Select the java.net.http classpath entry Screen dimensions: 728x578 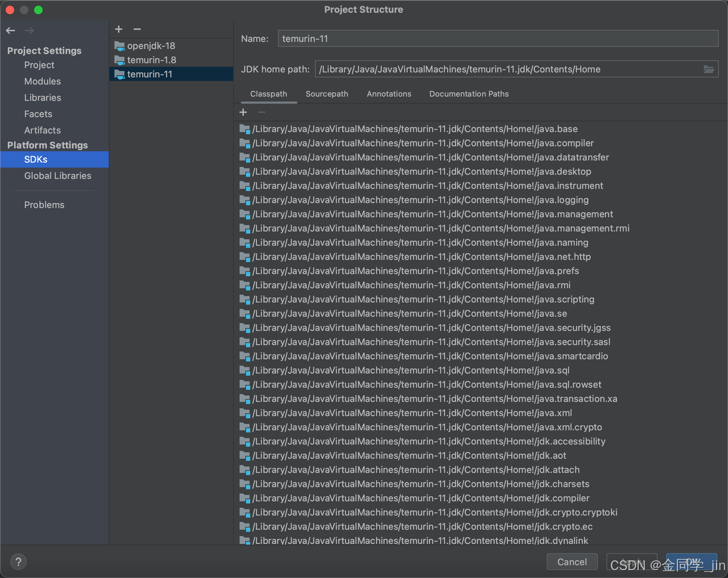pyautogui.click(x=421, y=257)
